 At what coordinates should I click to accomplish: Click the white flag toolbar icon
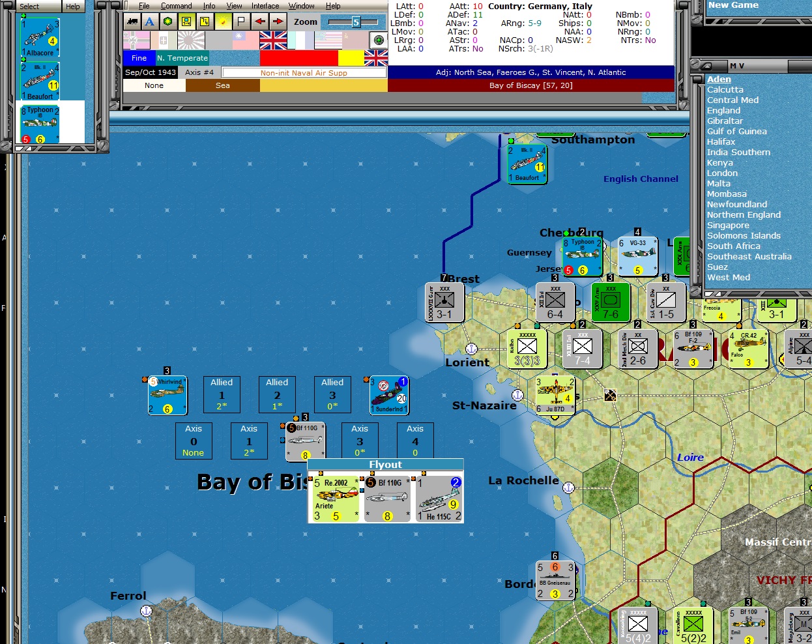[240, 22]
